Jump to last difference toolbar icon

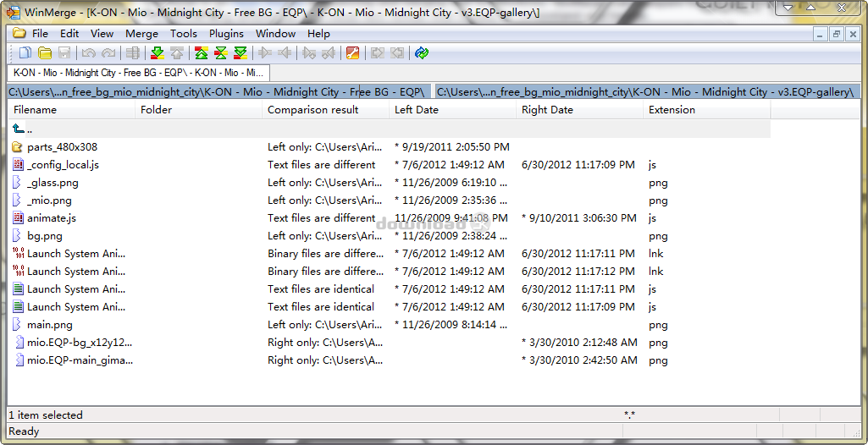(240, 53)
